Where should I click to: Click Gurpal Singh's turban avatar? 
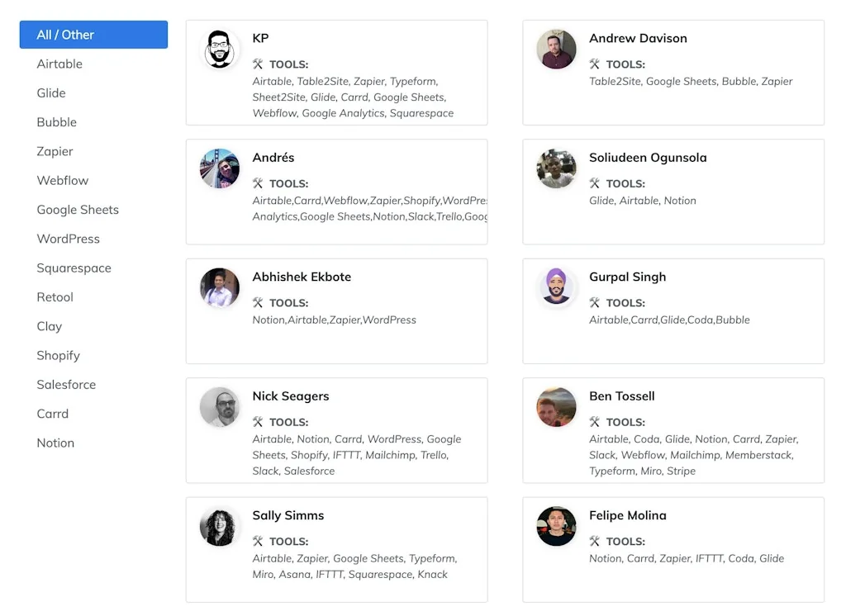556,287
